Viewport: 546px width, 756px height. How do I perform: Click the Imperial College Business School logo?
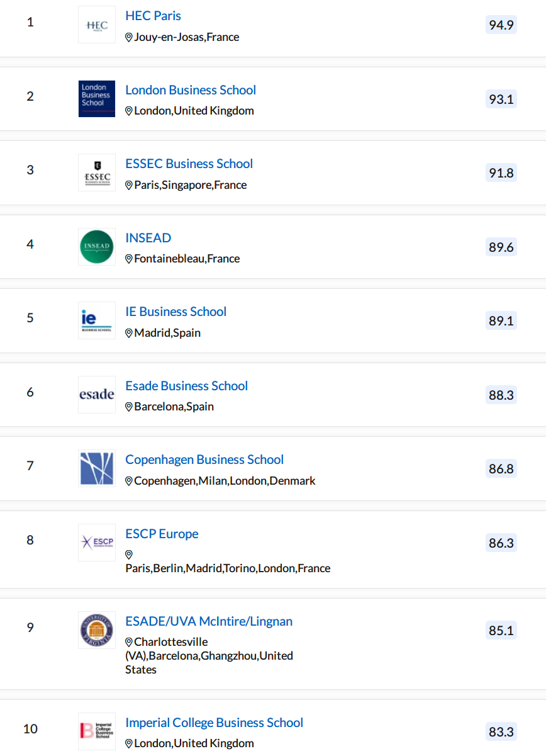(97, 731)
